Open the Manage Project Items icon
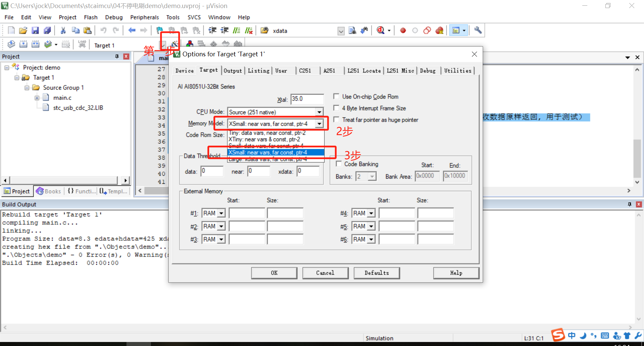The image size is (644, 346). [190, 44]
